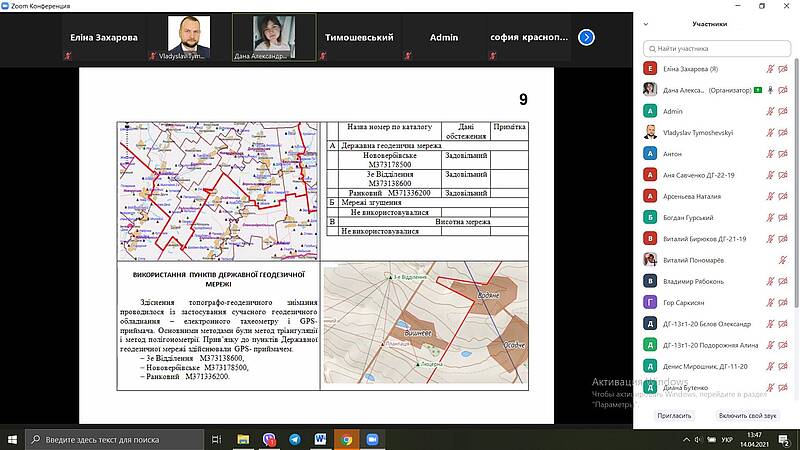The height and width of the screenshot is (450, 800).
Task: Click muted mic icon for Аня Савченко ДГ-22-19
Action: 770,175
